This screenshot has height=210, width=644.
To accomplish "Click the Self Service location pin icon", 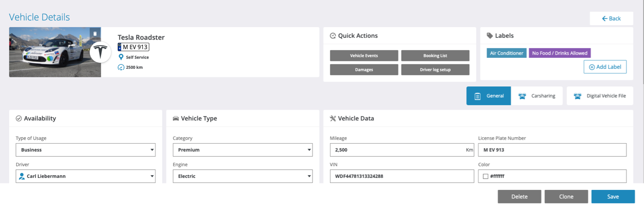I will click(121, 57).
